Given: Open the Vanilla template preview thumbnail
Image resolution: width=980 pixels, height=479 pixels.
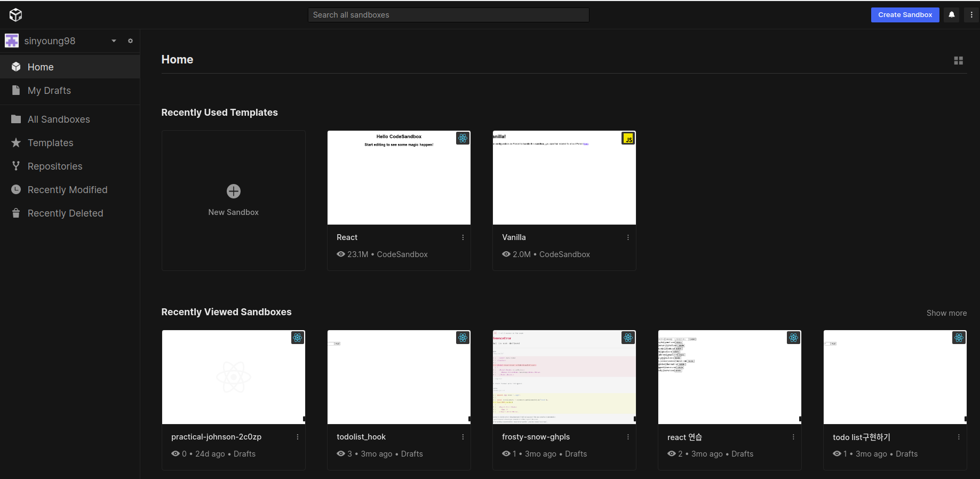Looking at the screenshot, I should pos(564,178).
